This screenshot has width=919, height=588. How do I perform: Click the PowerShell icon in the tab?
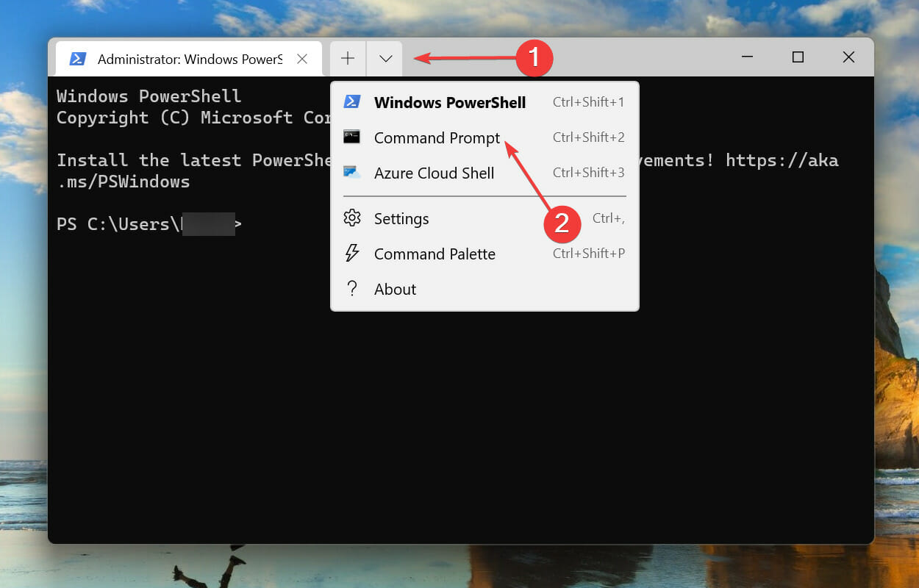(77, 59)
